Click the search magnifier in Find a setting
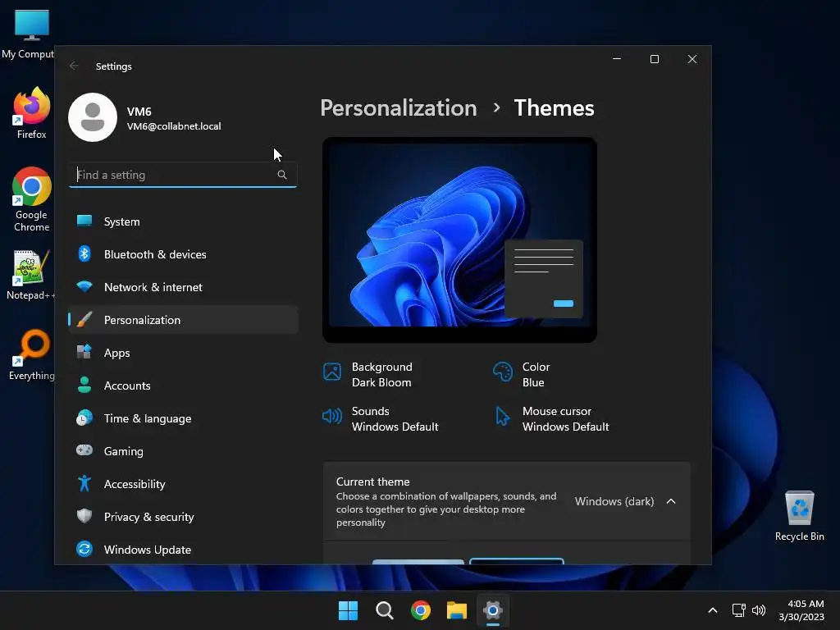This screenshot has height=630, width=840. pyautogui.click(x=282, y=175)
